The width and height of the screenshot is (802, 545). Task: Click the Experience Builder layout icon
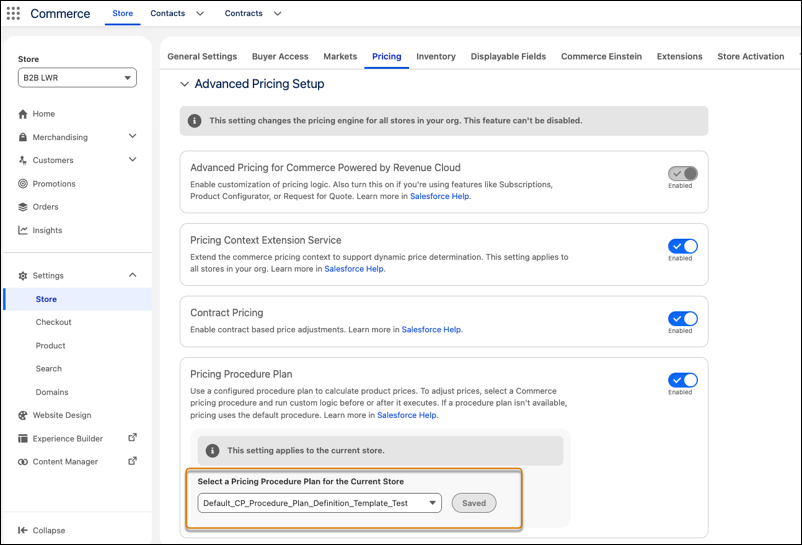pyautogui.click(x=23, y=439)
